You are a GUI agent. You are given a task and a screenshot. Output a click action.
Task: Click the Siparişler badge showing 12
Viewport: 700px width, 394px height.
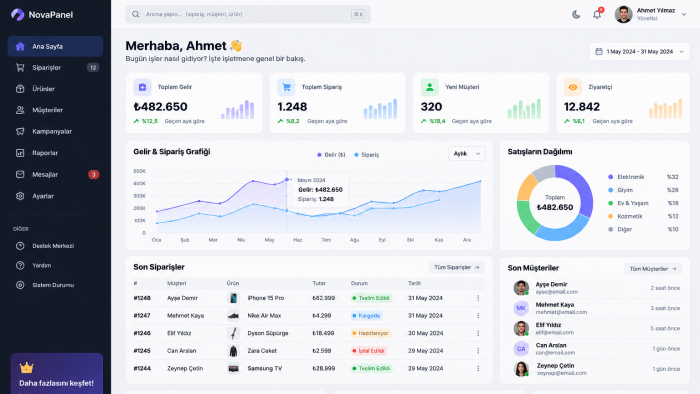[93, 68]
